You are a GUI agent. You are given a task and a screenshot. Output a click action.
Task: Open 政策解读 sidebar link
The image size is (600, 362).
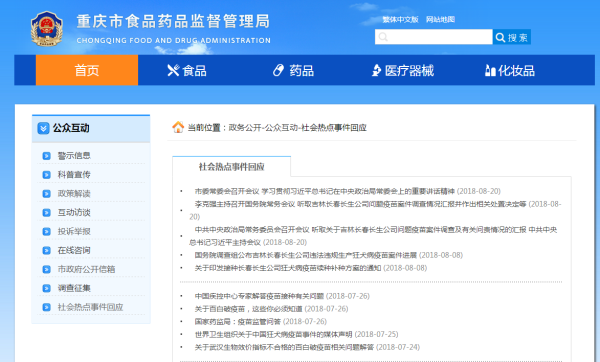74,194
